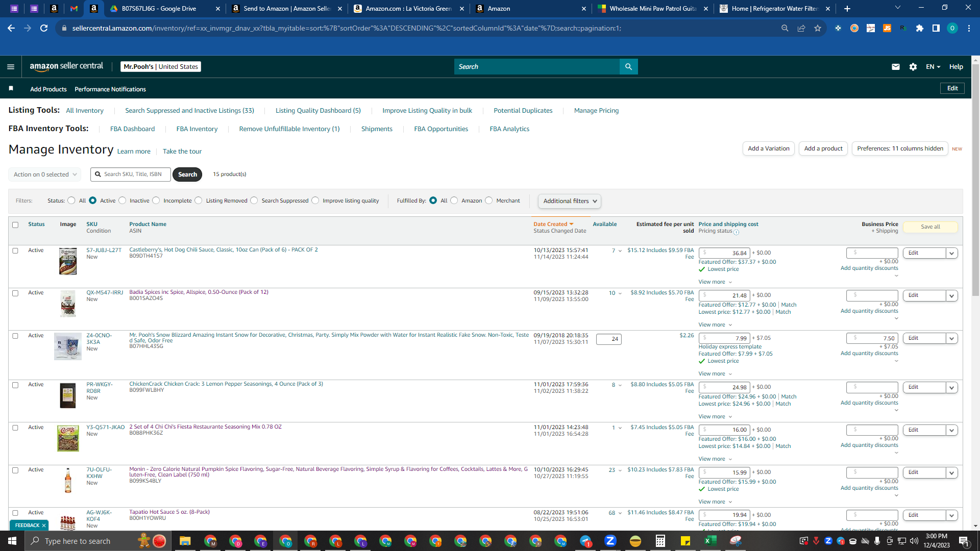
Task: Open the settings gear icon
Action: click(913, 67)
